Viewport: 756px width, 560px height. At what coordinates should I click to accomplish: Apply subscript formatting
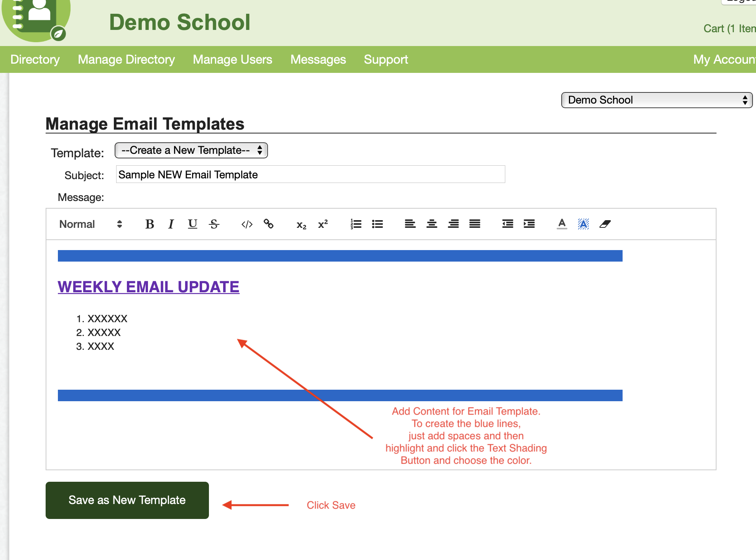[301, 225]
